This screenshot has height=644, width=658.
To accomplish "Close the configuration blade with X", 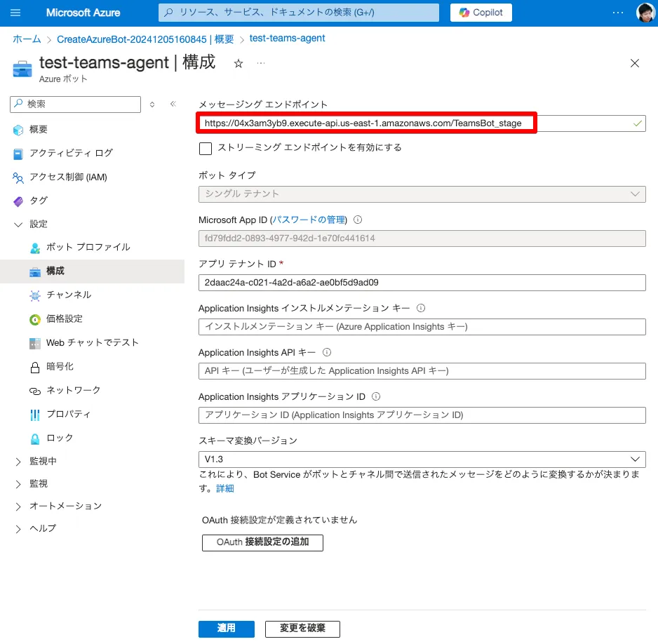I will 634,63.
